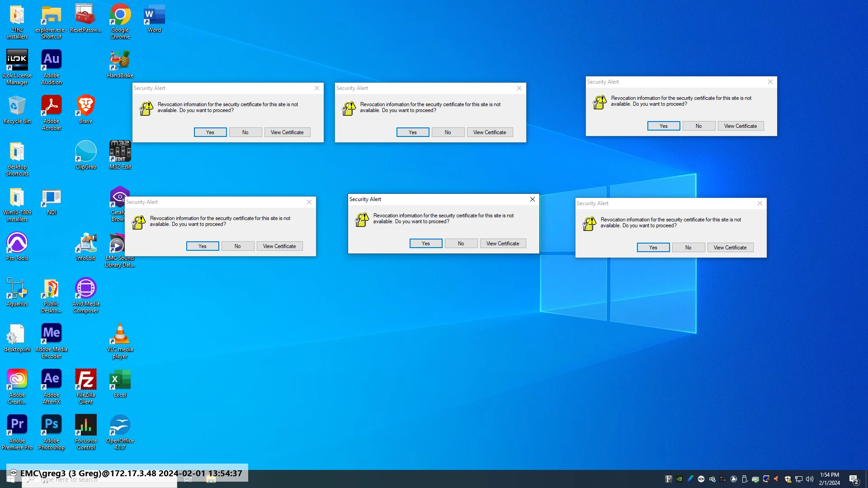Click View Certificate in the bottom-right alert
868x488 pixels.
point(730,248)
